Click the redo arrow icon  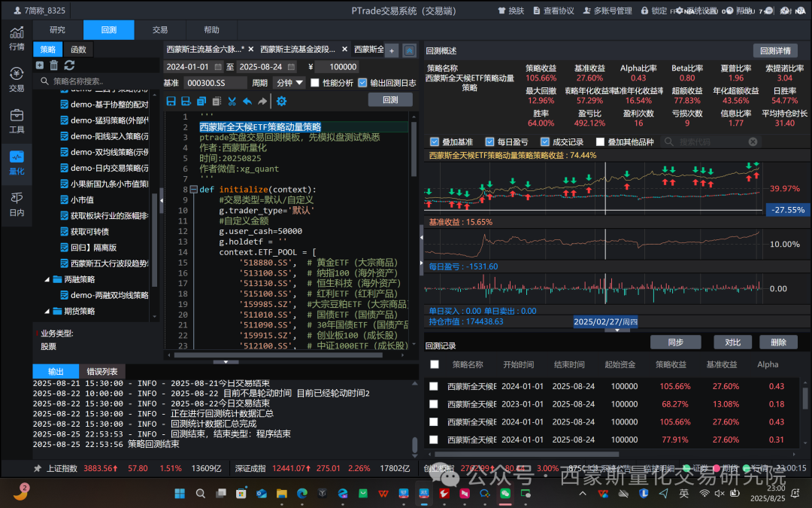click(262, 101)
